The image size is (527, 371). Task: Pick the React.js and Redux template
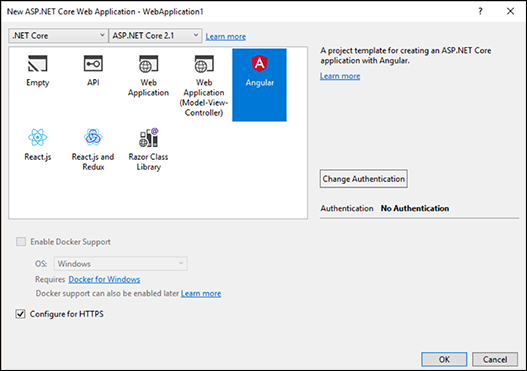pyautogui.click(x=93, y=150)
